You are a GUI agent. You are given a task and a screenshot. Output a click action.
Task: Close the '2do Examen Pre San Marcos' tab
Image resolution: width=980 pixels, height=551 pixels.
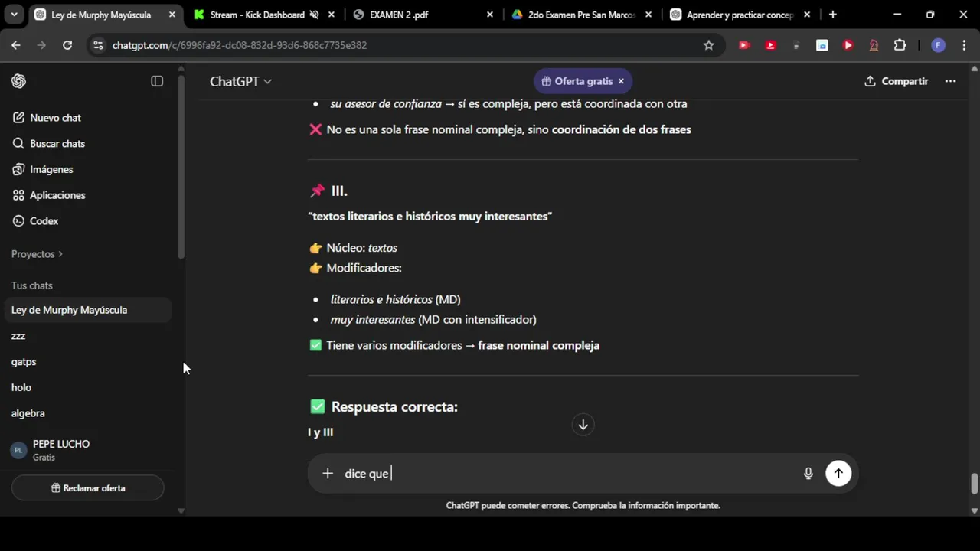tap(648, 15)
